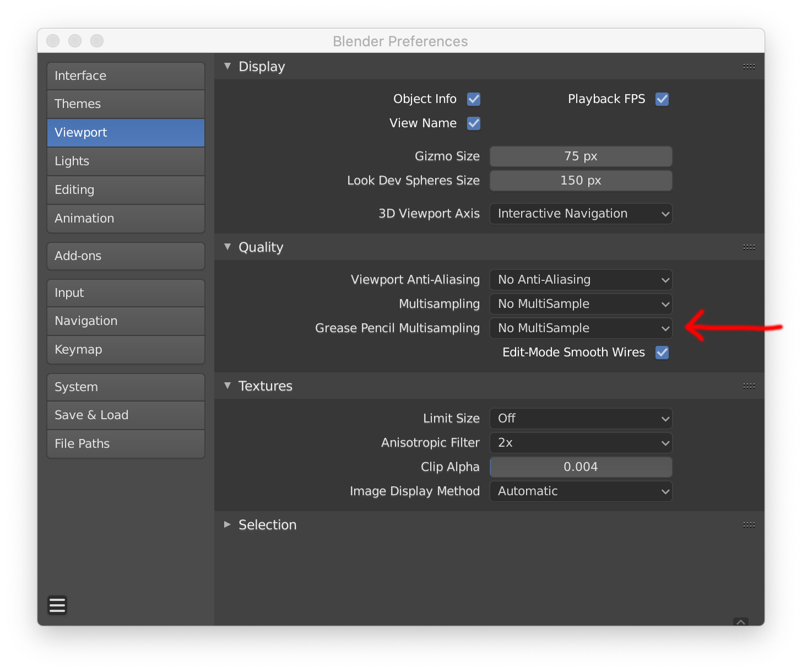Open the System section
This screenshot has height=672, width=802.
tap(126, 387)
